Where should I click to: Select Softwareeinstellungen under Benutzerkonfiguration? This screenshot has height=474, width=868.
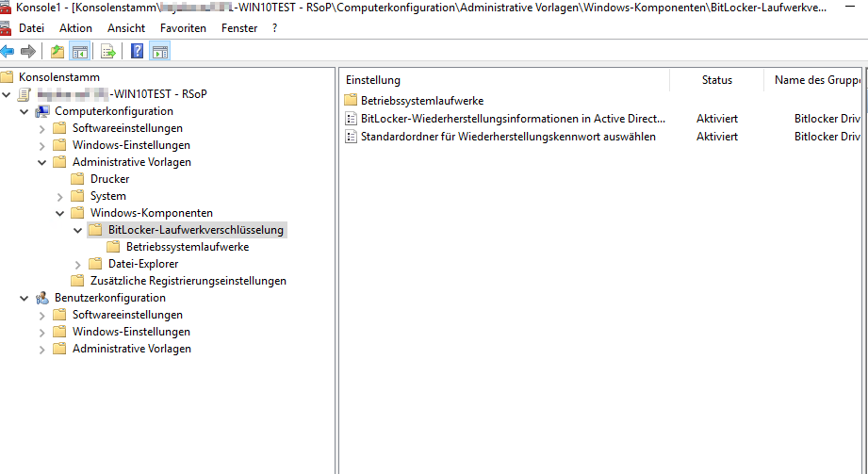127,315
